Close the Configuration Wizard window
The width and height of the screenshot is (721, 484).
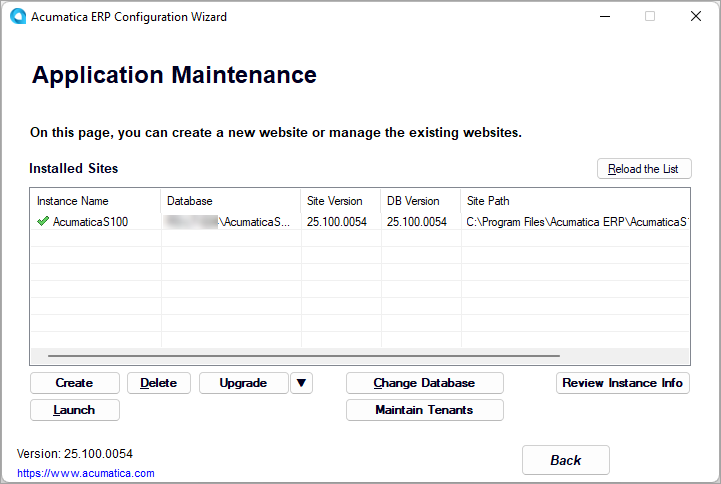pyautogui.click(x=696, y=16)
